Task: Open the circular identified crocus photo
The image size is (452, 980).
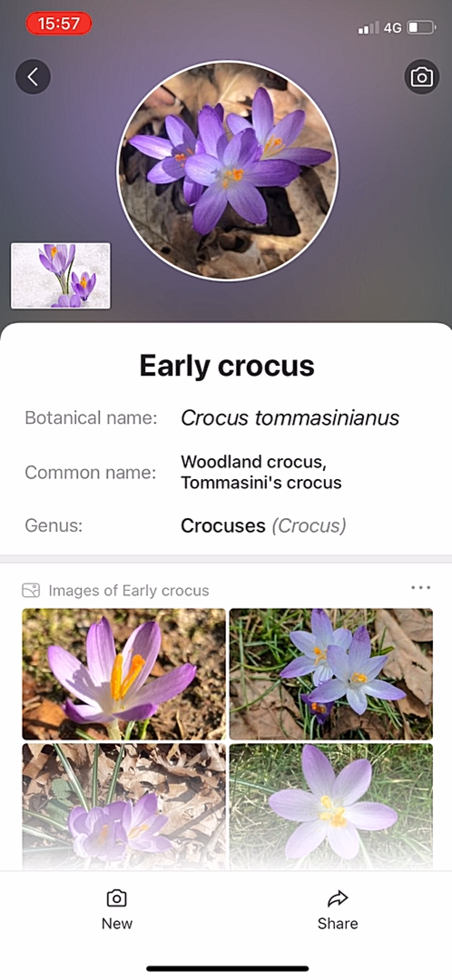Action: (227, 171)
